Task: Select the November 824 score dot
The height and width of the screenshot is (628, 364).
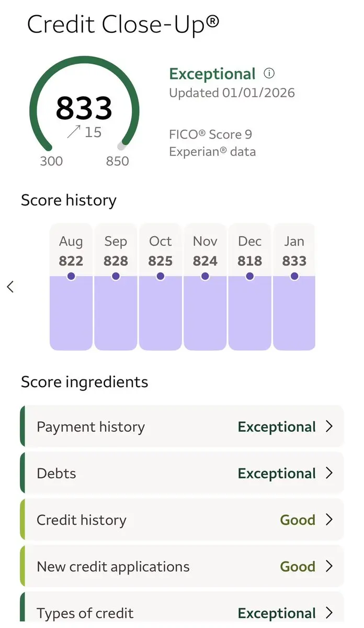Action: [x=205, y=276]
